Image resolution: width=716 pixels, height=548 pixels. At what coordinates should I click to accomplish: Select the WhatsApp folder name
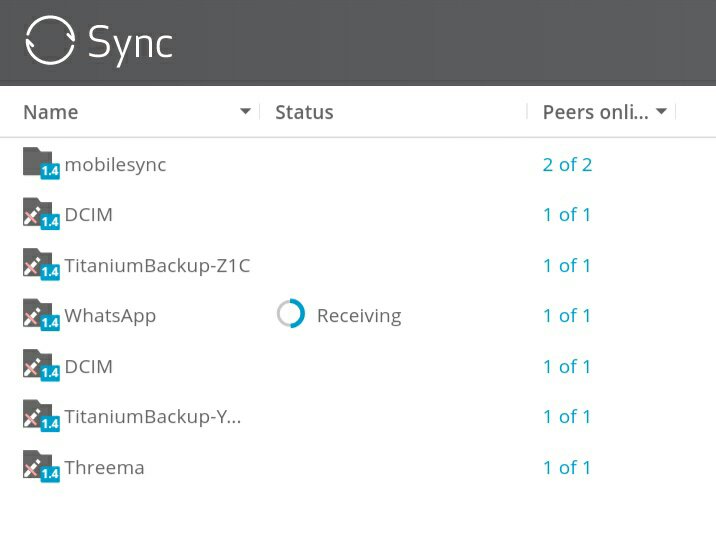pos(111,316)
